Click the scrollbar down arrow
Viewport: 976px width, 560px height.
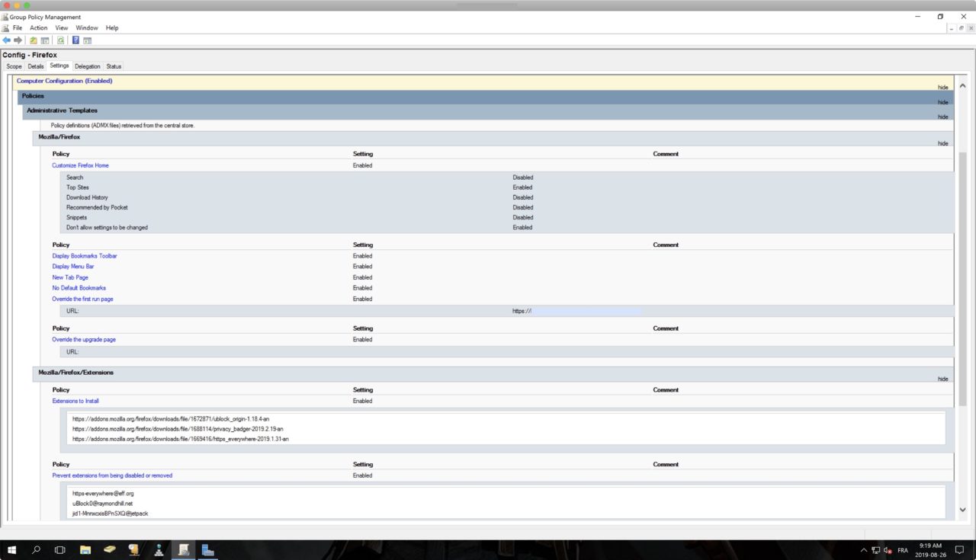coord(962,510)
